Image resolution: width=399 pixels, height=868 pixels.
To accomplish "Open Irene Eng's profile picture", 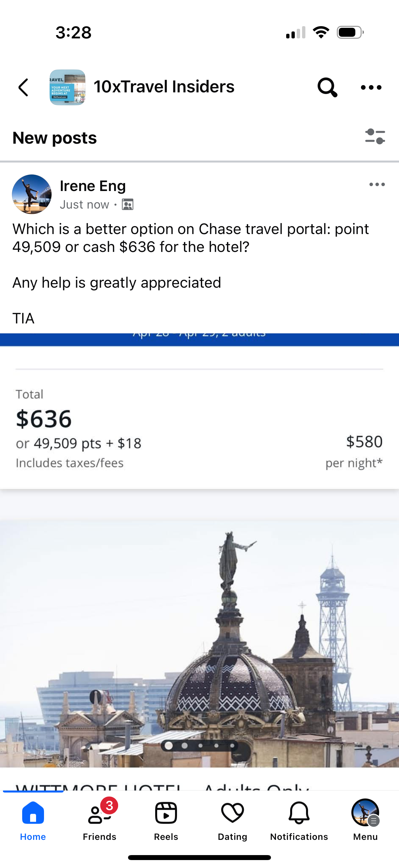I will click(32, 194).
